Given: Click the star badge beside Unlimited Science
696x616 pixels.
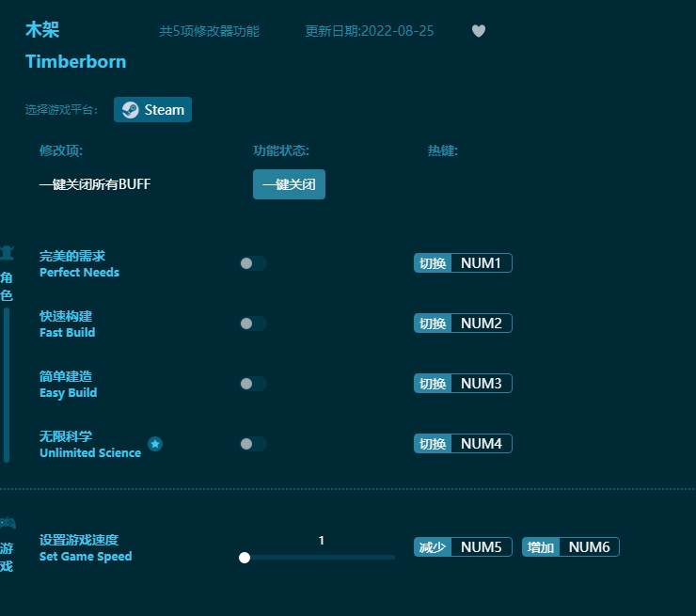Looking at the screenshot, I should (x=155, y=443).
